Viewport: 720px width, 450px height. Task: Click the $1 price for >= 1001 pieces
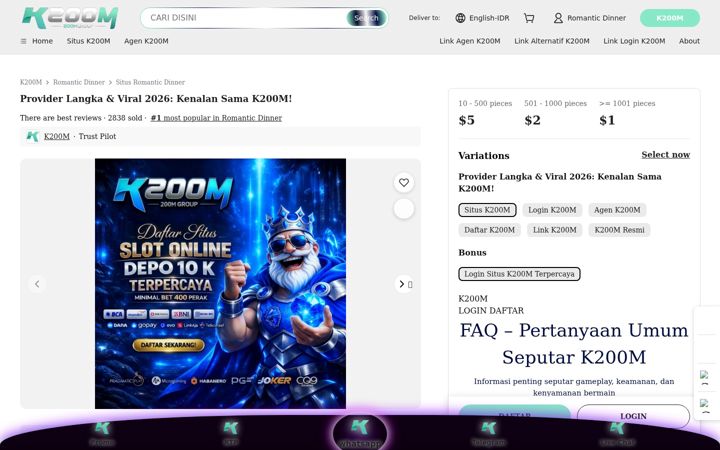pos(607,120)
